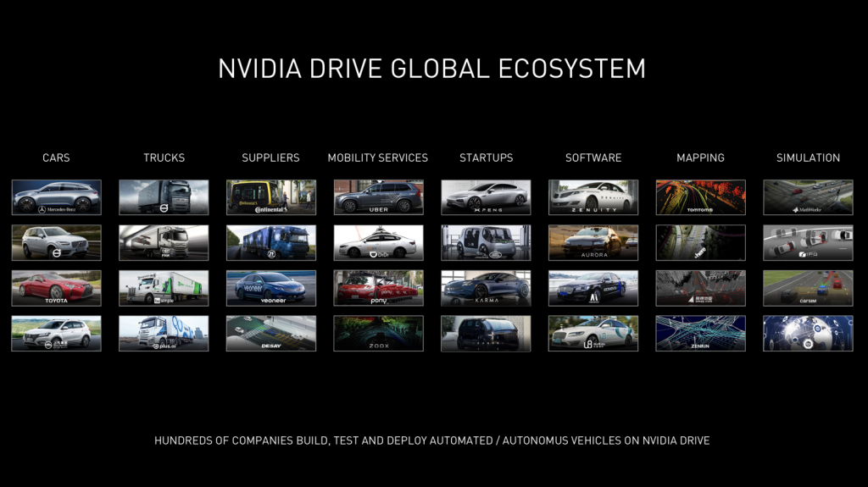The height and width of the screenshot is (487, 868).
Task: Click the white SUV thumbnail under Cars
Action: 57,333
